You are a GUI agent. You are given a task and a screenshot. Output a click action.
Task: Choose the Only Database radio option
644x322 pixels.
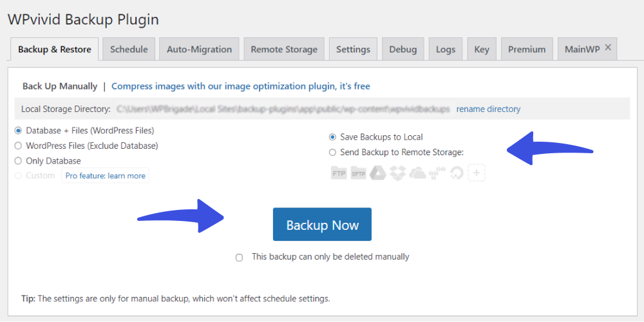pyautogui.click(x=18, y=160)
